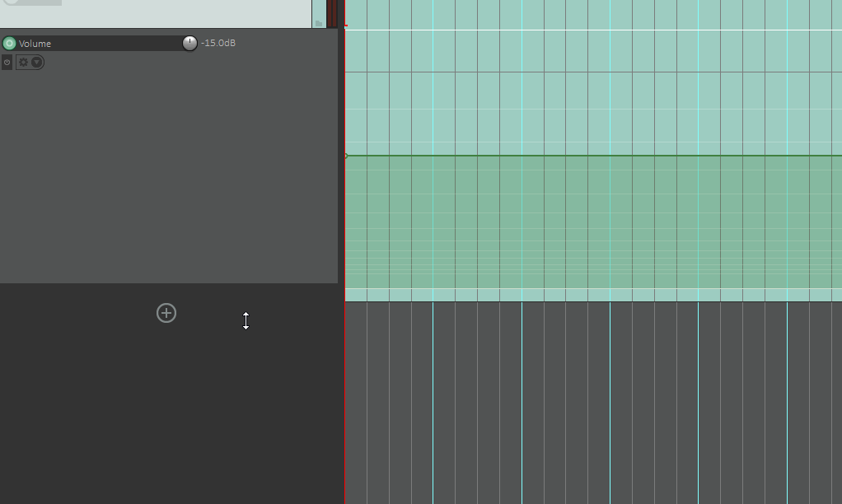Toggle the envelope bypass power button
This screenshot has width=842, height=504.
coord(7,63)
